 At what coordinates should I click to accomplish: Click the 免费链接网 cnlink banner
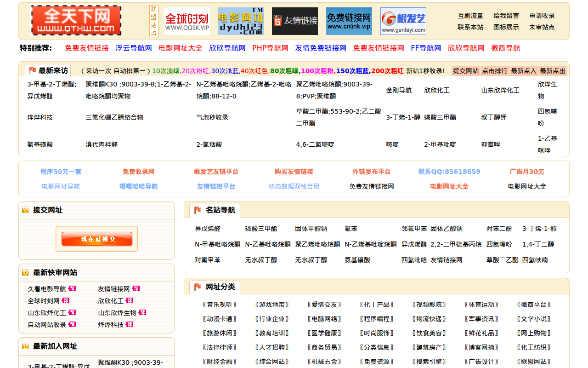point(349,21)
